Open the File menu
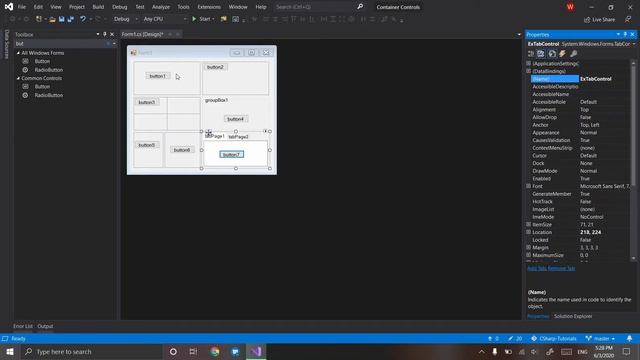This screenshot has width=640, height=360. pyautogui.click(x=22, y=7)
